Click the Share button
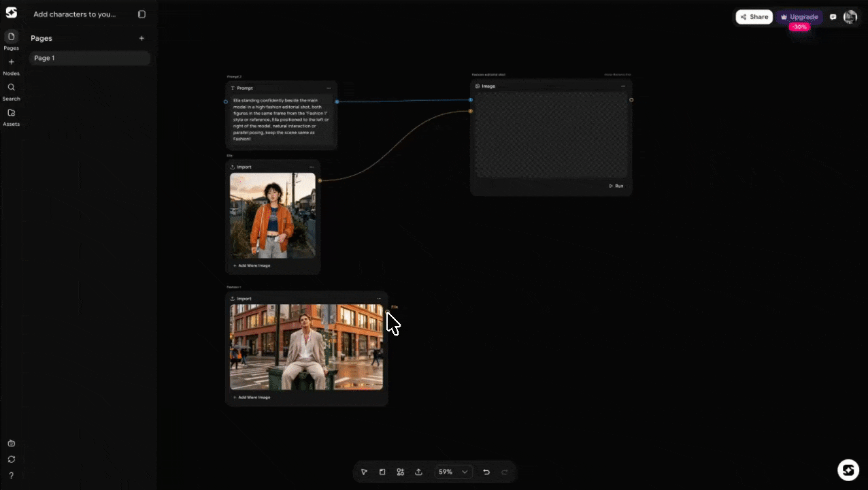The image size is (868, 490). (x=754, y=16)
